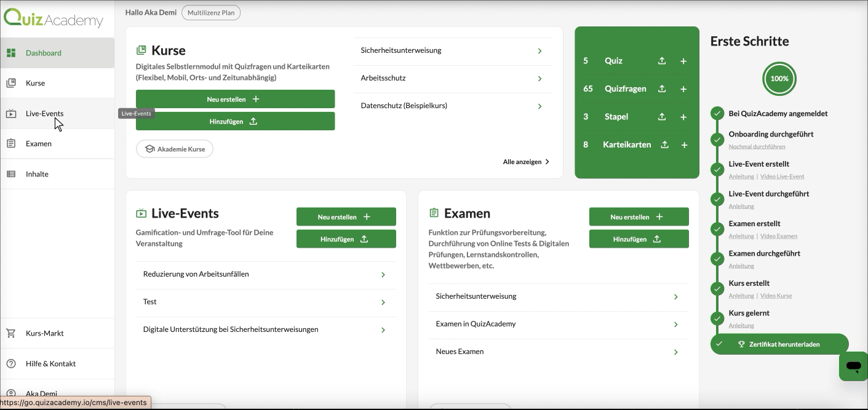
Task: Click the Inhalte sidebar icon
Action: click(11, 174)
